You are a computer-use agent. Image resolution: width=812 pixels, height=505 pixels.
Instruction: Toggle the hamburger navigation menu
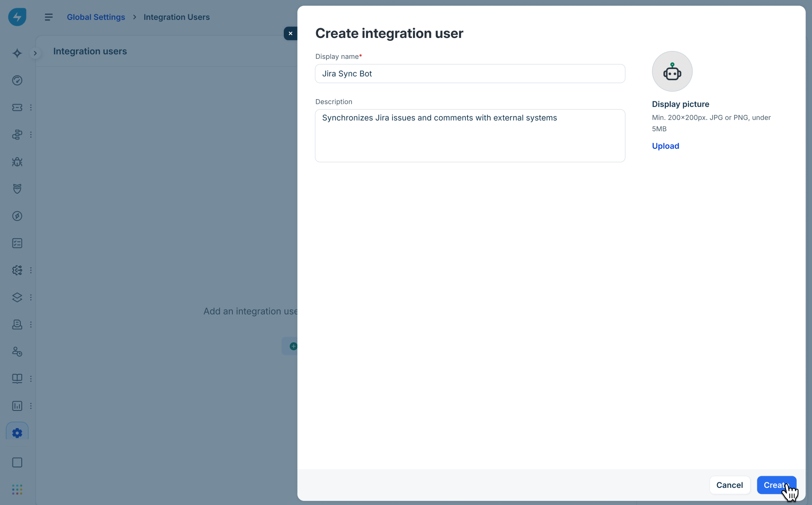point(49,17)
